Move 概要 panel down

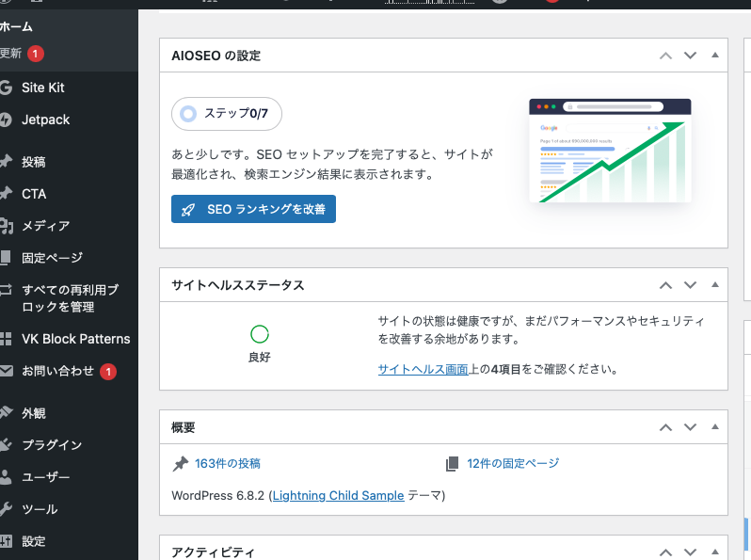690,427
